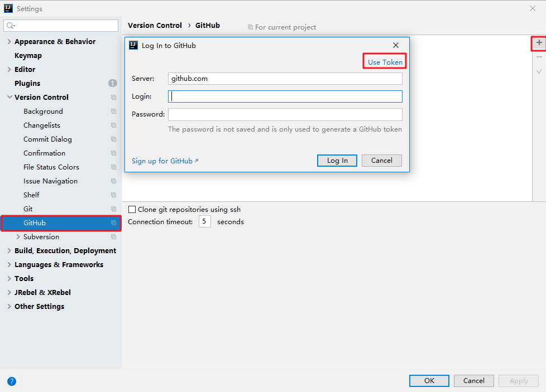Open the Plugins settings page
546x392 pixels.
[27, 84]
